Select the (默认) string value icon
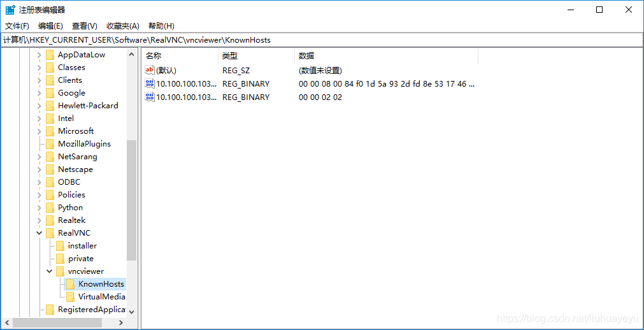The width and height of the screenshot is (644, 330). 150,70
